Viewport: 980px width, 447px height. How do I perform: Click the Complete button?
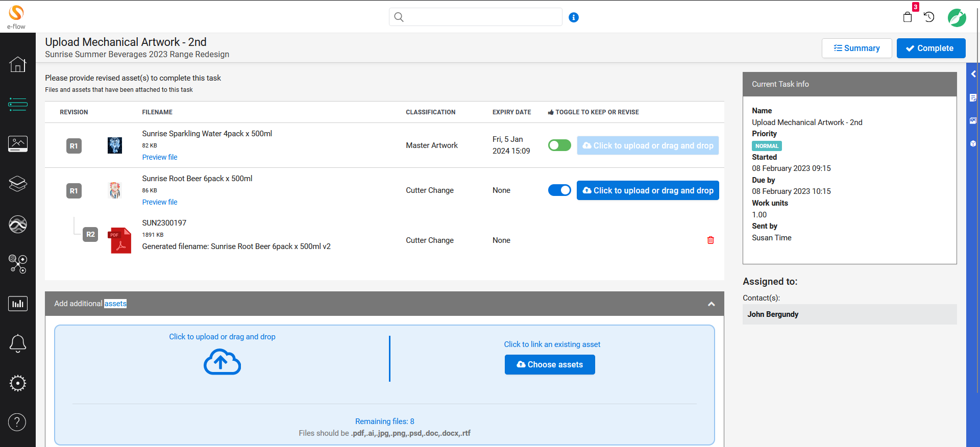(931, 48)
